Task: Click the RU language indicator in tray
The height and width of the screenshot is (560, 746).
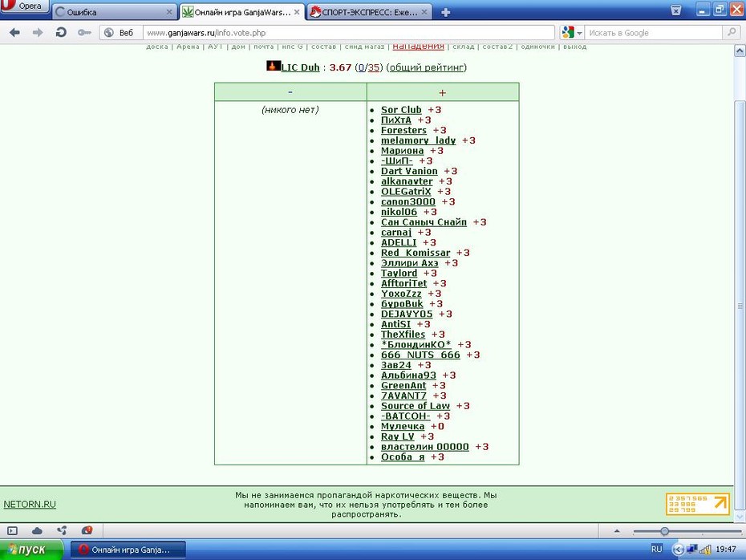Action: tap(656, 549)
